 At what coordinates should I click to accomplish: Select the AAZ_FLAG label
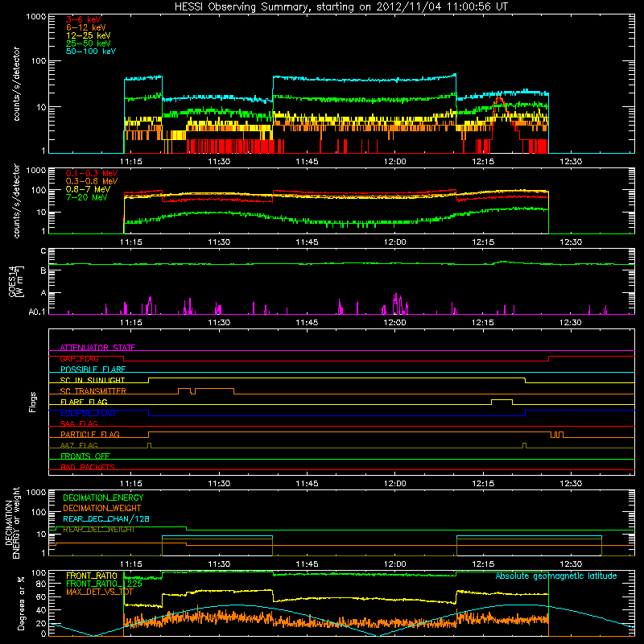79,445
